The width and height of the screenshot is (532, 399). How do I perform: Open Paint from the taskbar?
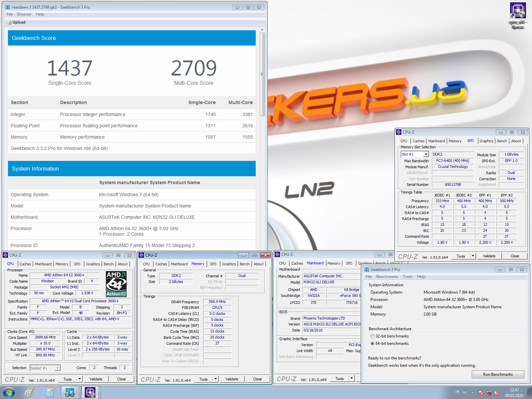30,393
